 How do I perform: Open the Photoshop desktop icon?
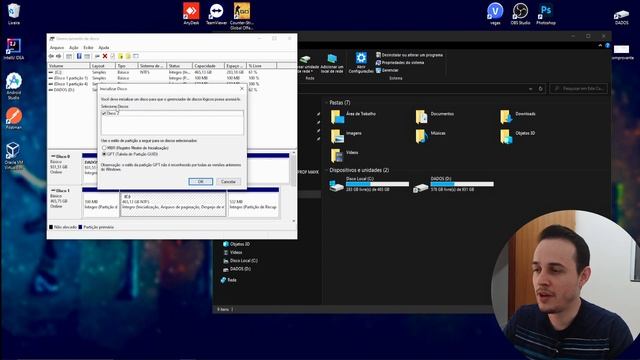click(x=546, y=14)
